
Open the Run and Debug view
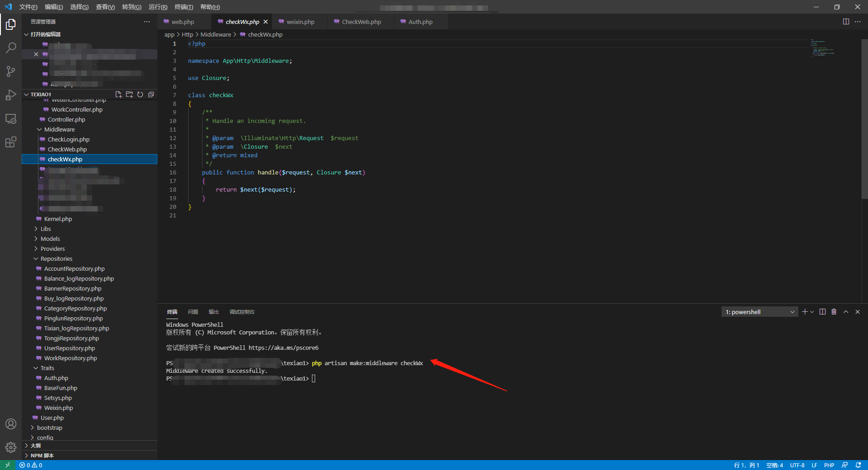pyautogui.click(x=11, y=95)
